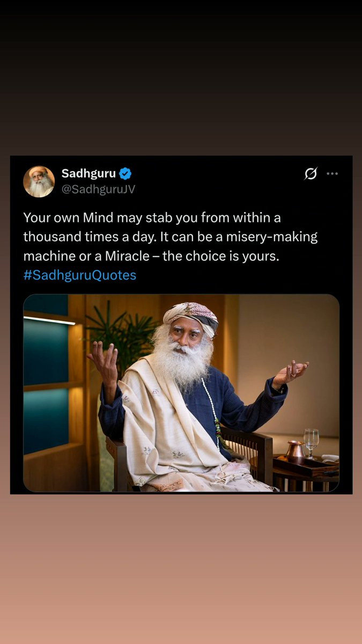Open the three-dot more options menu
This screenshot has height=644, width=362.
click(x=333, y=173)
